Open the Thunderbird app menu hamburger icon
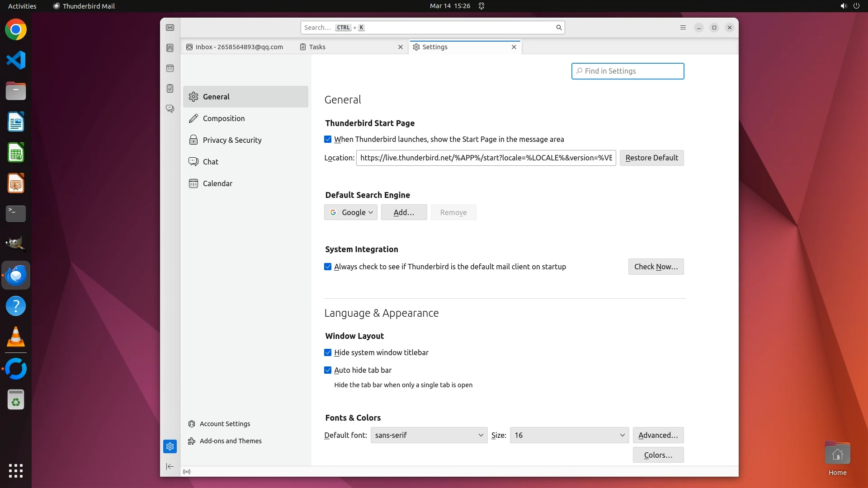Viewport: 868px width, 488px height. 683,28
